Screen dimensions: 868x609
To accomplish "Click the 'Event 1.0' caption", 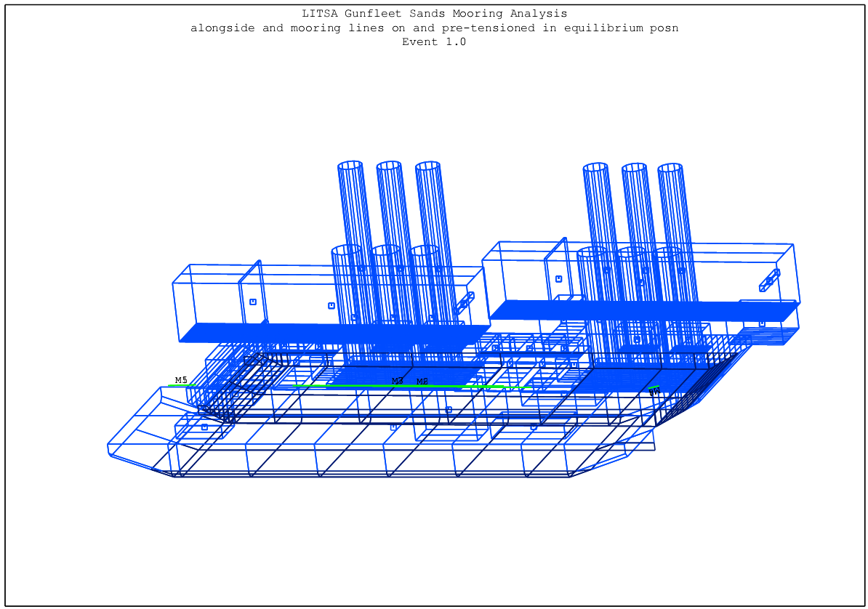I will pyautogui.click(x=434, y=41).
